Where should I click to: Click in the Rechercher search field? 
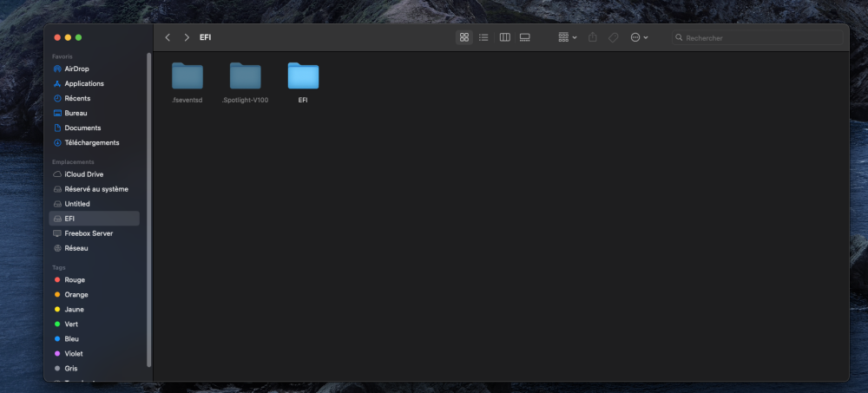click(x=757, y=37)
